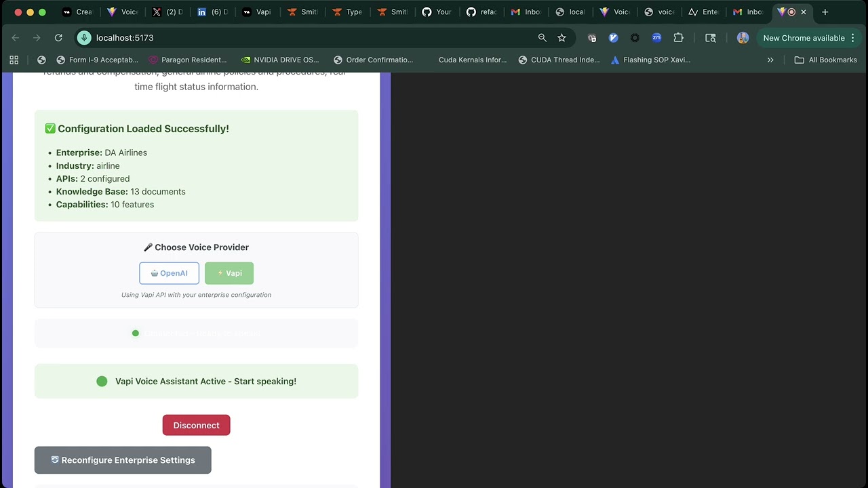Switch to the LinkedIn (6) tab
This screenshot has height=488, width=868.
click(212, 12)
